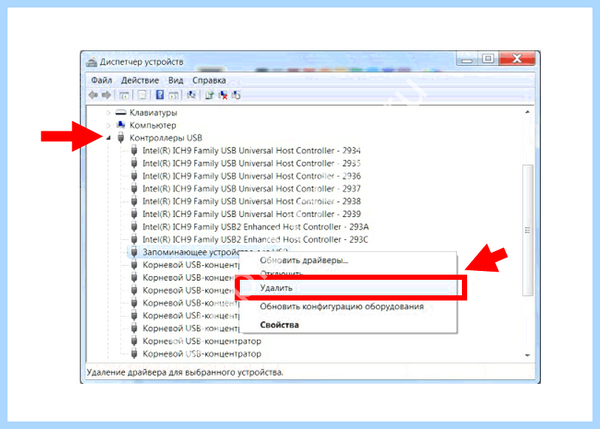The width and height of the screenshot is (600, 429).
Task: Click the action pane toolbar icon after Help
Action: click(x=173, y=95)
